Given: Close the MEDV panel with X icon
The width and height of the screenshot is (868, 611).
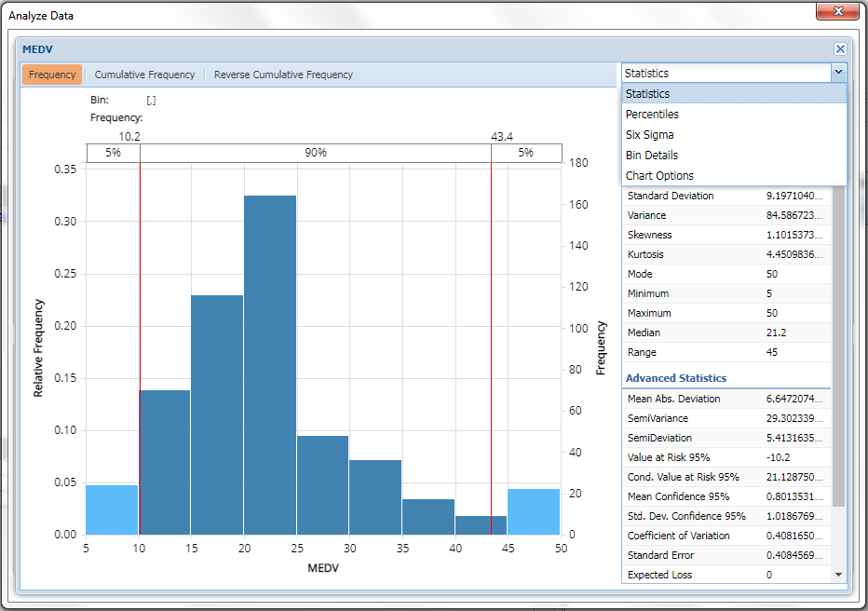Looking at the screenshot, I should pos(840,48).
